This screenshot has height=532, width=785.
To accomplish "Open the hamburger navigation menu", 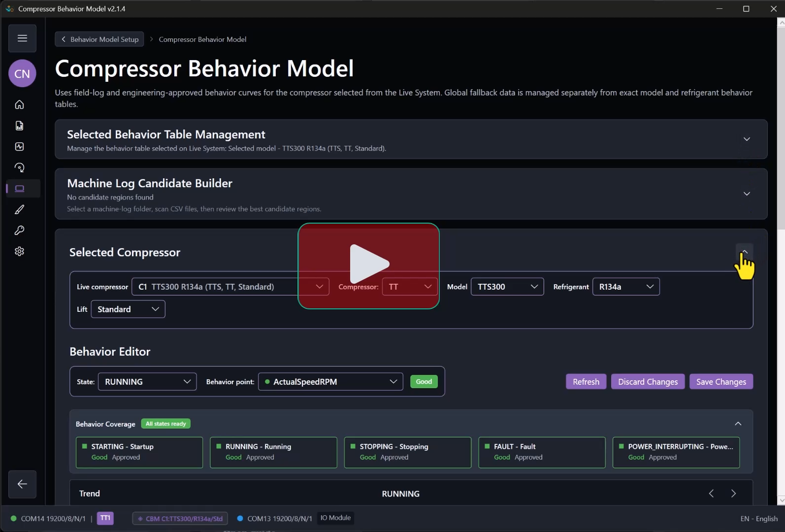I will coord(22,38).
